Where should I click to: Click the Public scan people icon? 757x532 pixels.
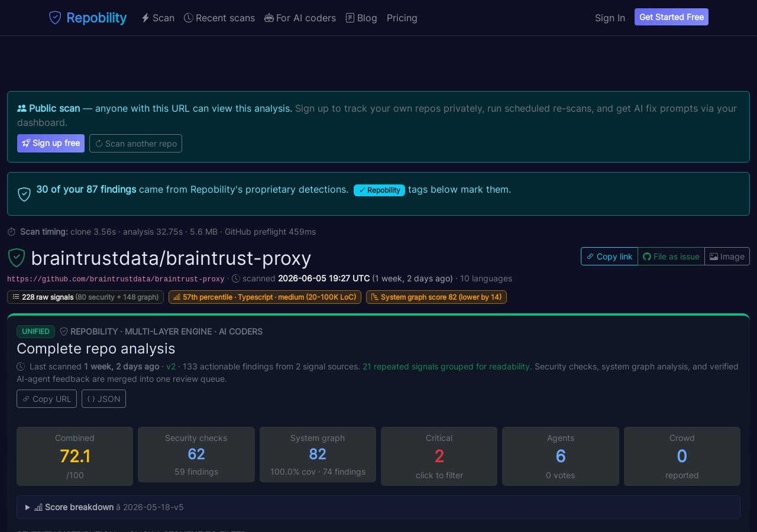[22, 108]
